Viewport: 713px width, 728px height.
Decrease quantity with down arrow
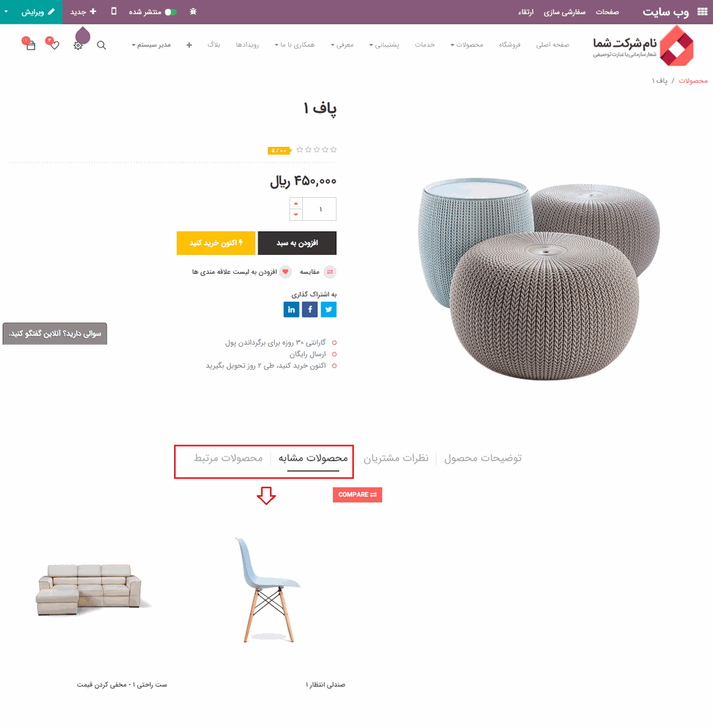click(x=296, y=215)
